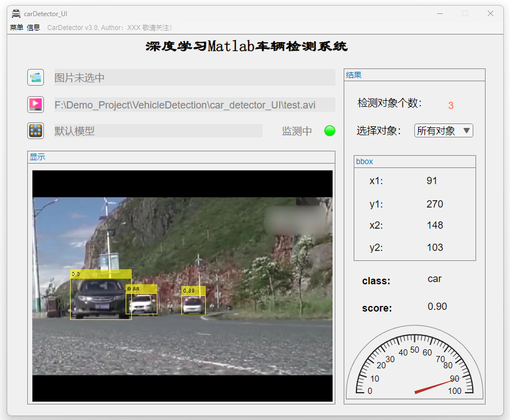
Task: Click the green 监测中 status lamp
Action: [x=330, y=131]
